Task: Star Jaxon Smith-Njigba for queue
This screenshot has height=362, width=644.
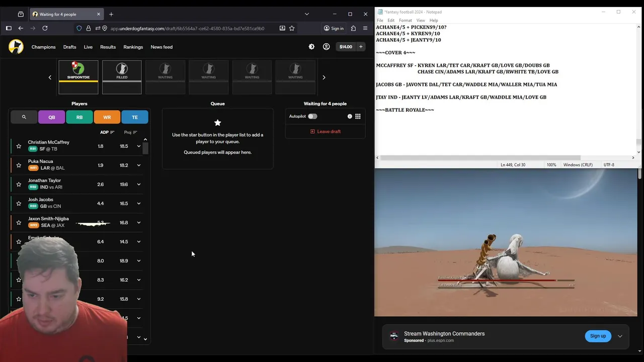Action: pos(19,223)
